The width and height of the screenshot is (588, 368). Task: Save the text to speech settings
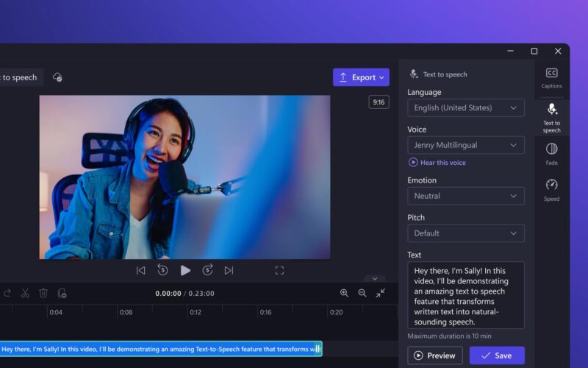497,355
